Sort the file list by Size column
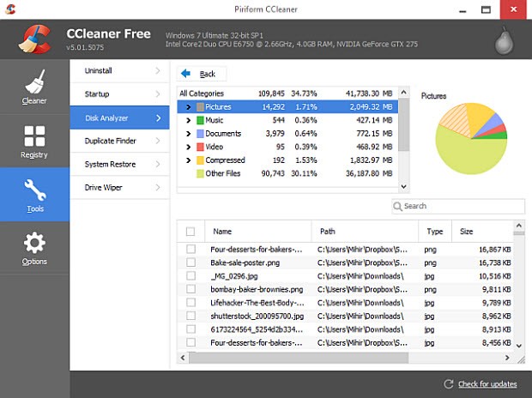Image resolution: width=532 pixels, height=398 pixels. click(482, 232)
